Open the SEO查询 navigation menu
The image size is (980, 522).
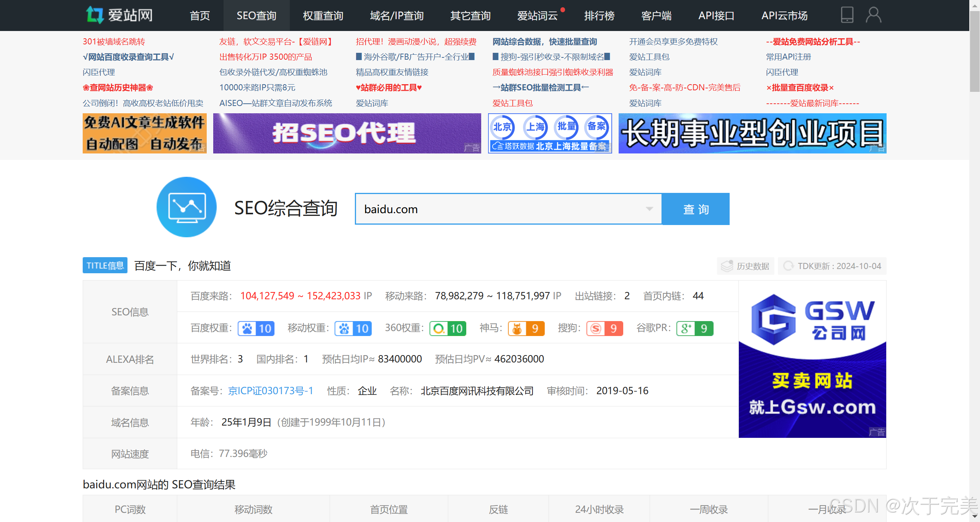click(256, 16)
